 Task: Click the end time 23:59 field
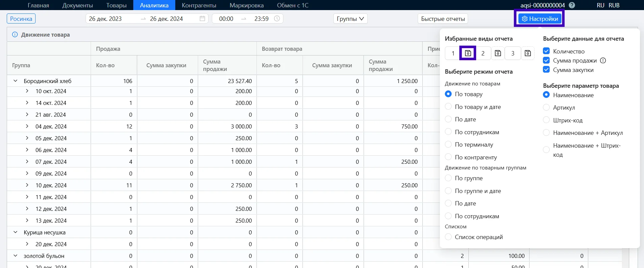pyautogui.click(x=261, y=18)
